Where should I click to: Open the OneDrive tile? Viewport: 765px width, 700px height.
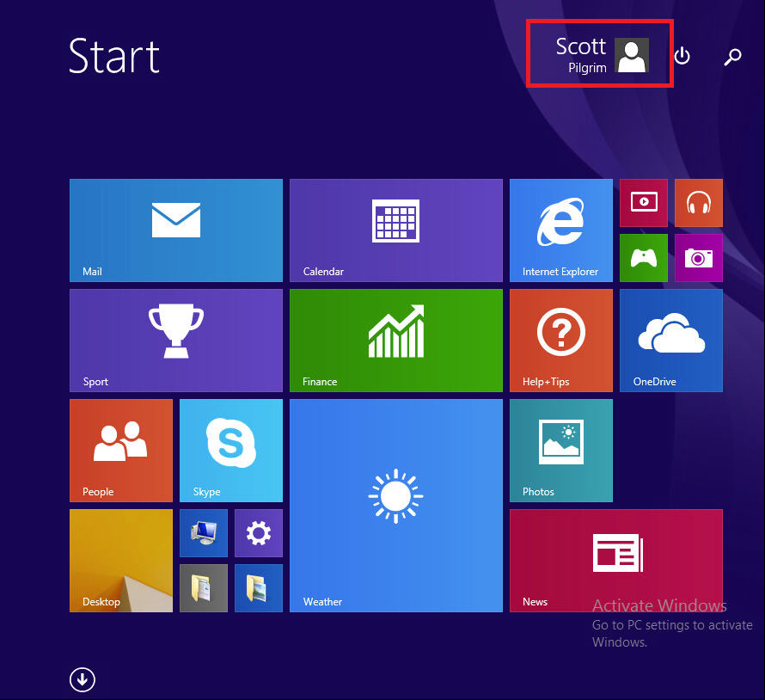670,341
